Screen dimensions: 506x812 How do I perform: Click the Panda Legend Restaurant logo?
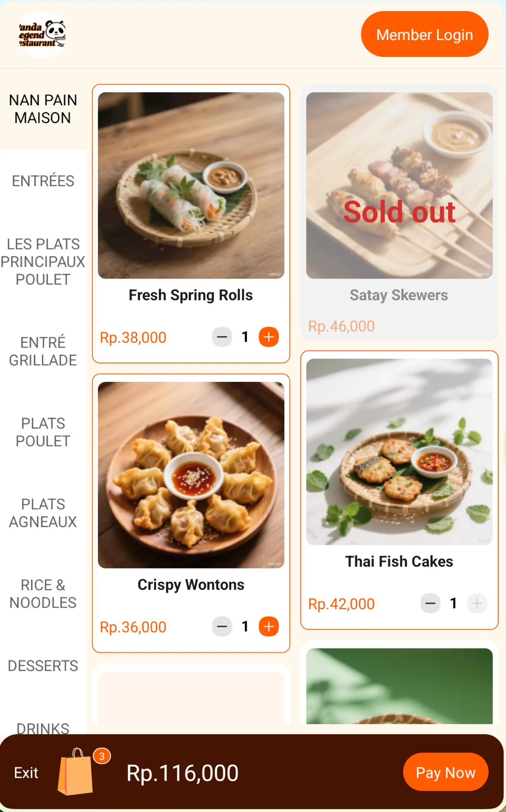(42, 34)
